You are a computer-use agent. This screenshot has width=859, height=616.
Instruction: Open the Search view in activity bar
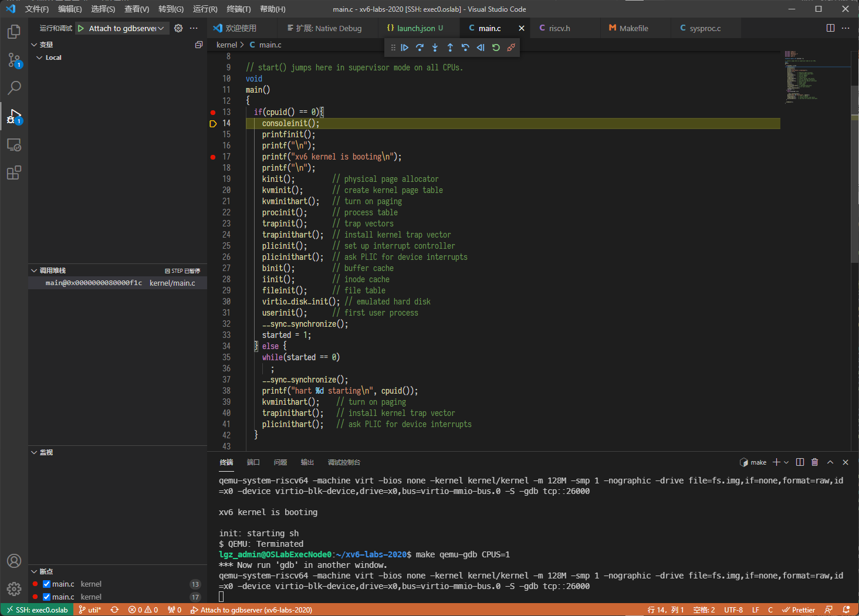click(x=13, y=88)
